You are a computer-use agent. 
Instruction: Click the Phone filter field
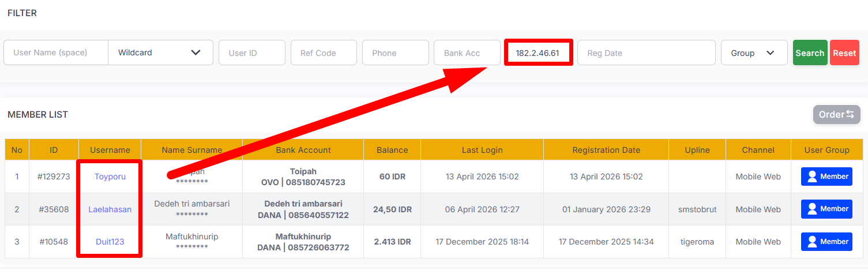coord(396,52)
